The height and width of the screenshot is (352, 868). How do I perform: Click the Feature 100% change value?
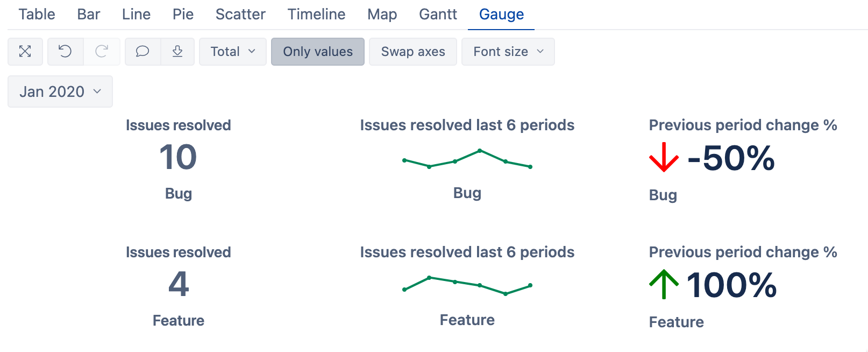[x=731, y=285]
